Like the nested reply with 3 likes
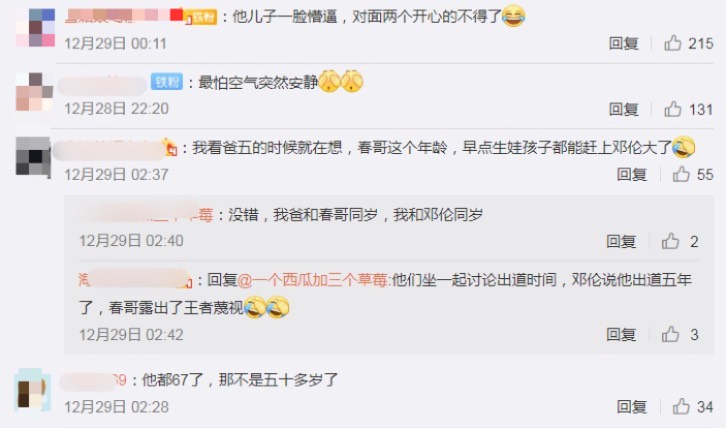Viewport: 726px width, 428px height. pos(670,334)
